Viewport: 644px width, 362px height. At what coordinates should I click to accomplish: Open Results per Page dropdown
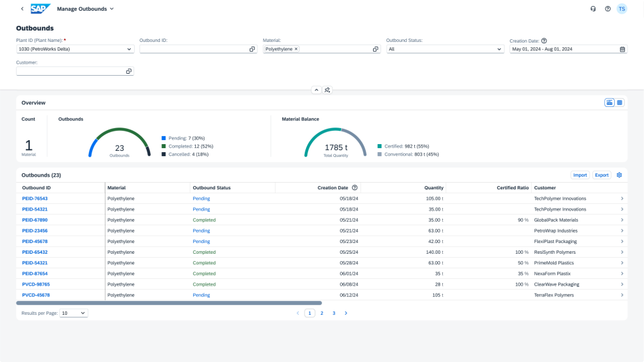(x=74, y=313)
